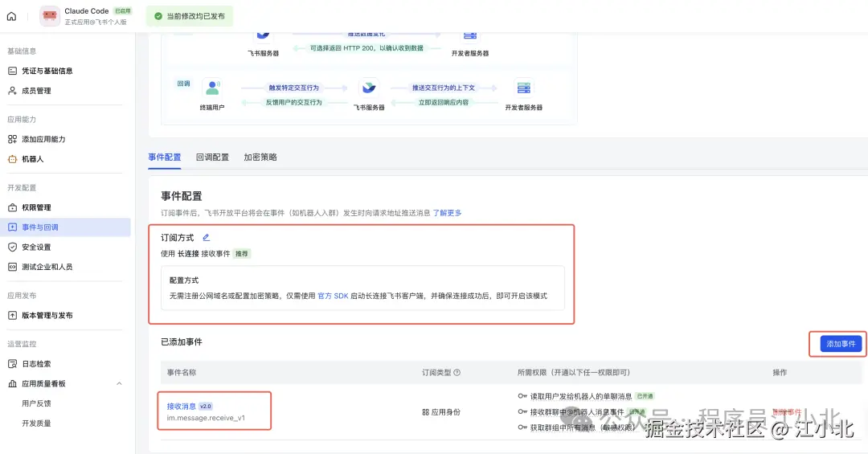Click the 日志检索 search icon
Image resolution: width=868 pixels, height=454 pixels.
tap(12, 364)
